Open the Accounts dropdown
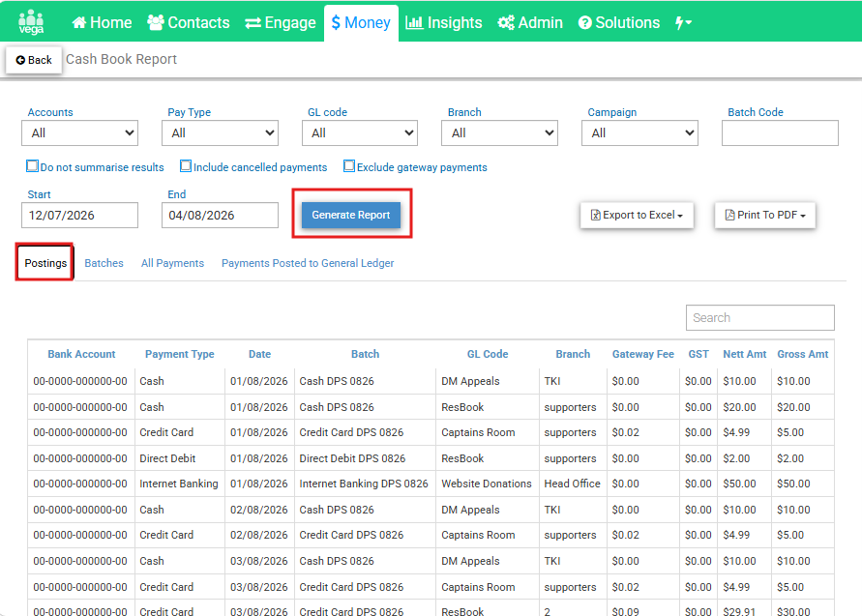 point(79,133)
